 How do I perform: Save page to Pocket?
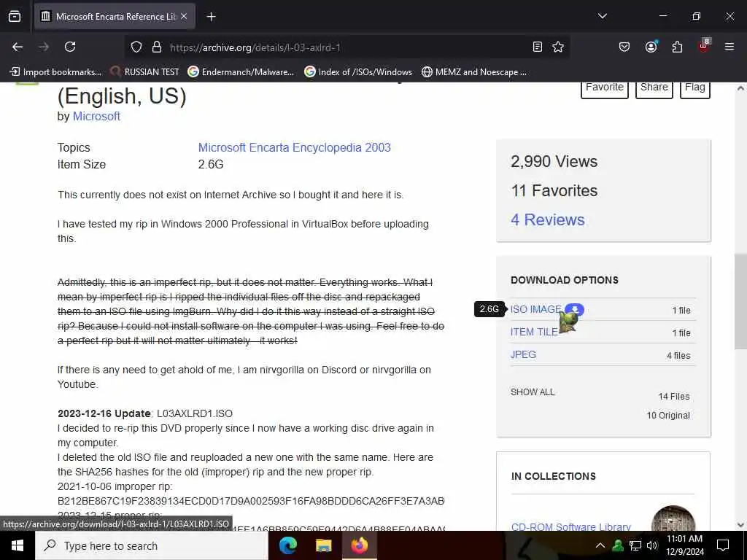624,47
